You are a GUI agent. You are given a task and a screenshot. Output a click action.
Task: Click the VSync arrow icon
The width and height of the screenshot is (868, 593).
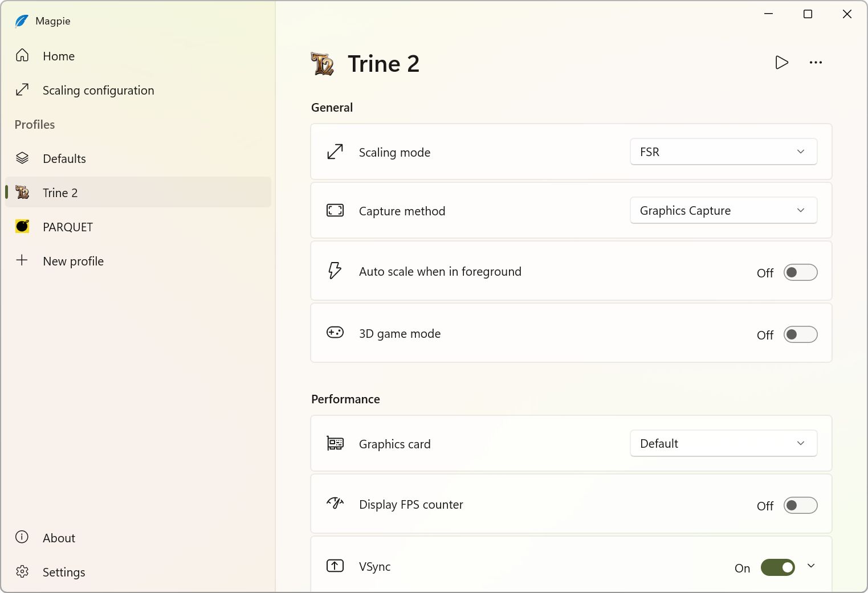pyautogui.click(x=335, y=566)
